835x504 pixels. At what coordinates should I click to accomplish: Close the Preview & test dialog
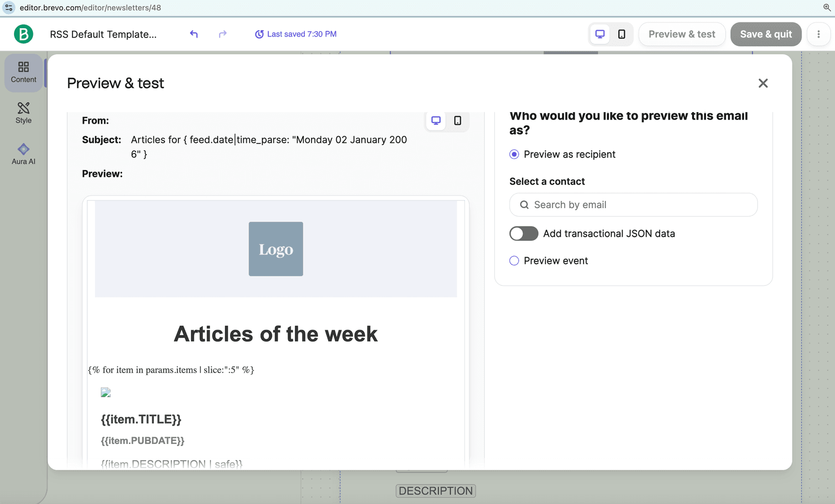pyautogui.click(x=763, y=83)
